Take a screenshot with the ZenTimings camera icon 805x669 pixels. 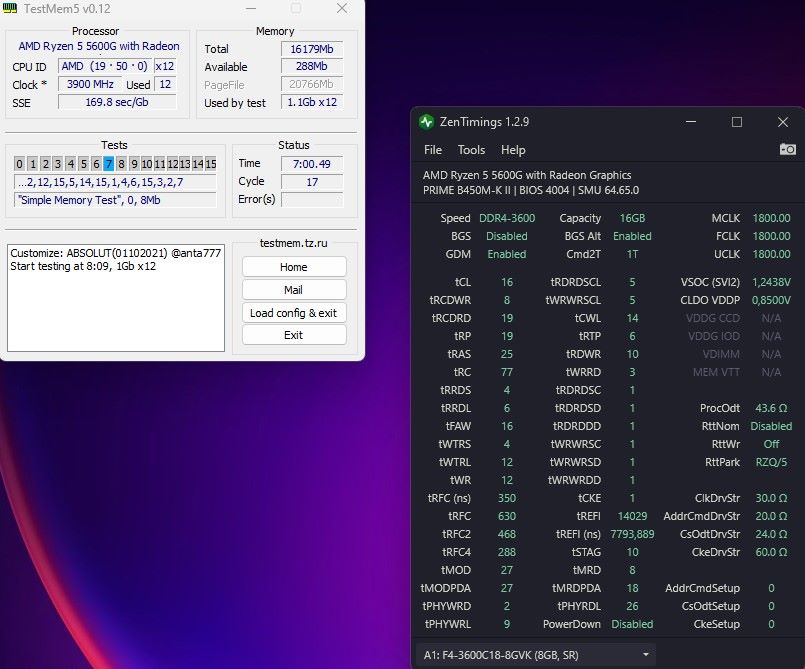(788, 149)
